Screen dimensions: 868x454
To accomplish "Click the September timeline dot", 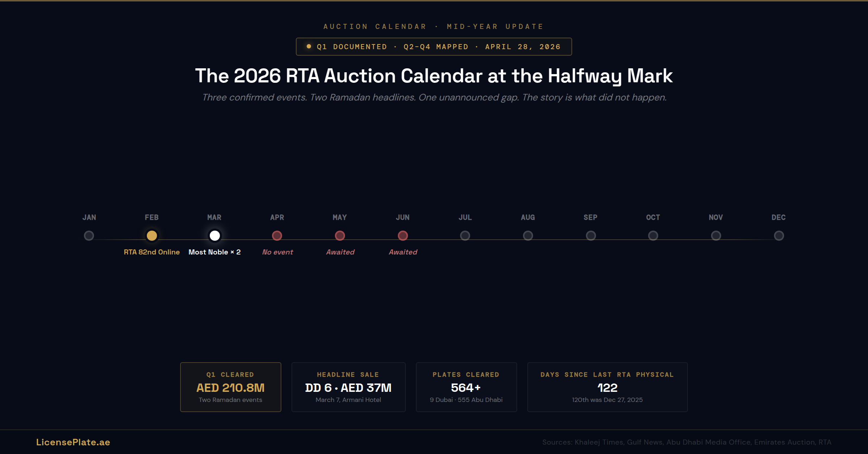I will pyautogui.click(x=591, y=236).
